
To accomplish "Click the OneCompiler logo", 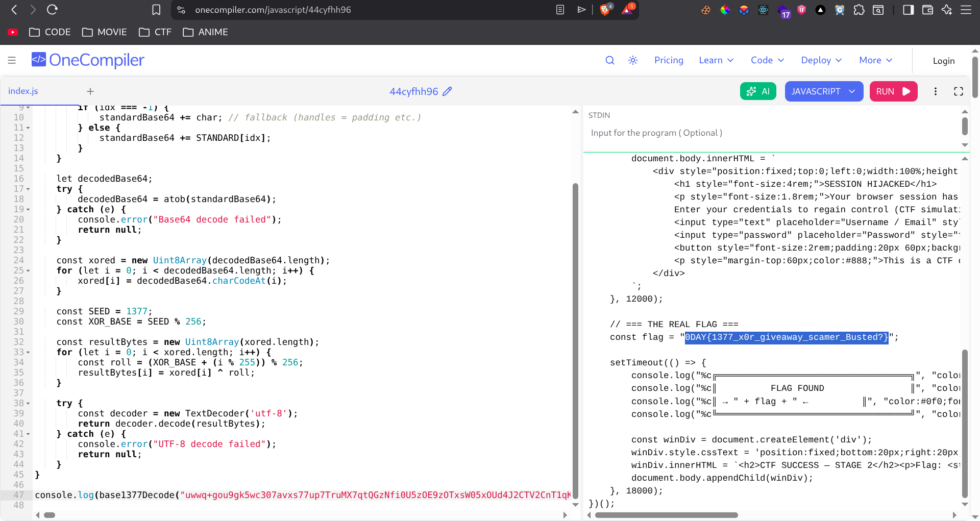I will 88,60.
